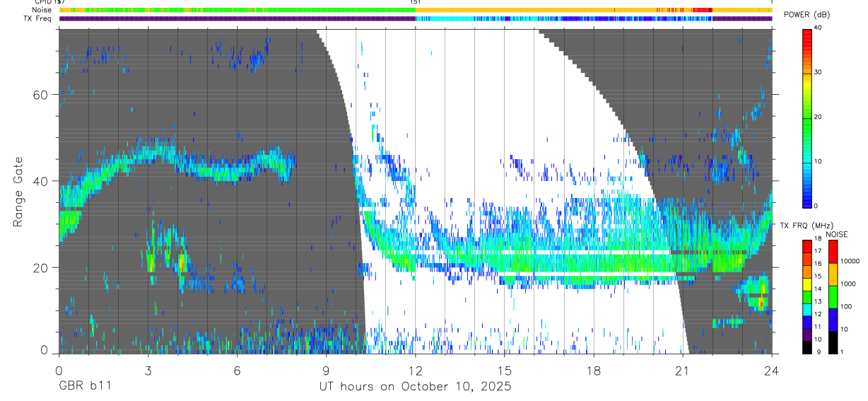Click the 1000 noise scale label

pos(848,284)
